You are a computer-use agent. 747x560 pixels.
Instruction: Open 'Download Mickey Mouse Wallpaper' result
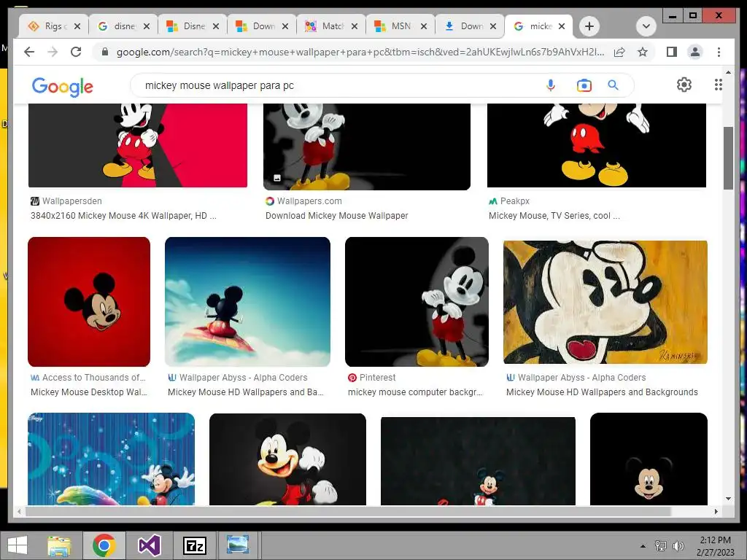tap(337, 215)
